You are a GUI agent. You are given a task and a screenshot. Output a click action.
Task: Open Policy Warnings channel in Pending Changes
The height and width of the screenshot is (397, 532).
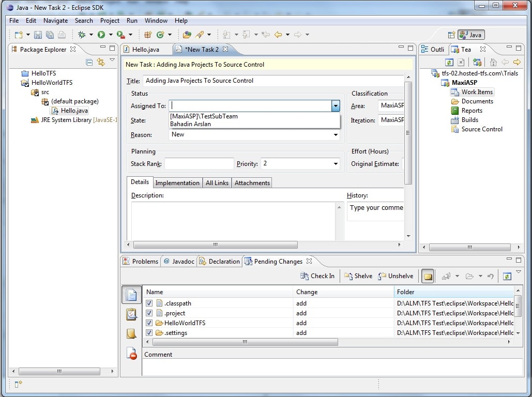tap(131, 354)
